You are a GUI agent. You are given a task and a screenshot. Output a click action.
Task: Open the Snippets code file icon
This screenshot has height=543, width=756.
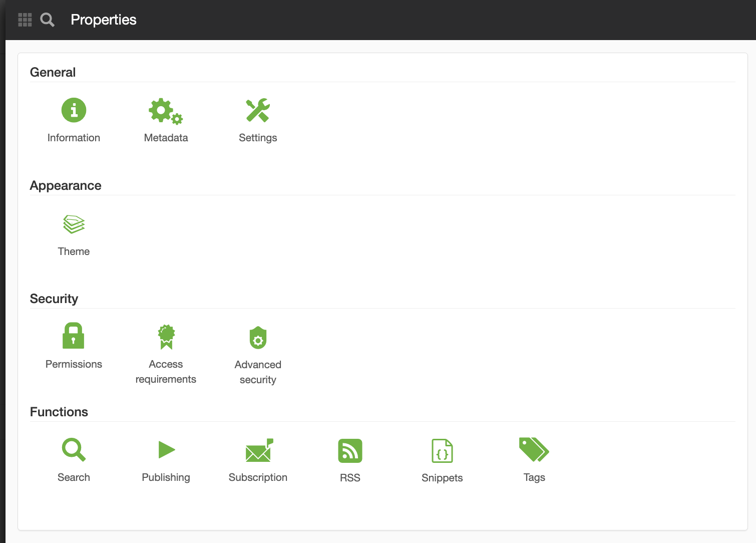(x=442, y=451)
